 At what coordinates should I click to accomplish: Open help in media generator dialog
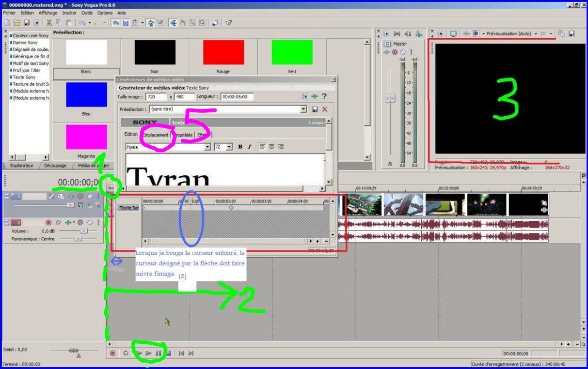click(x=324, y=96)
